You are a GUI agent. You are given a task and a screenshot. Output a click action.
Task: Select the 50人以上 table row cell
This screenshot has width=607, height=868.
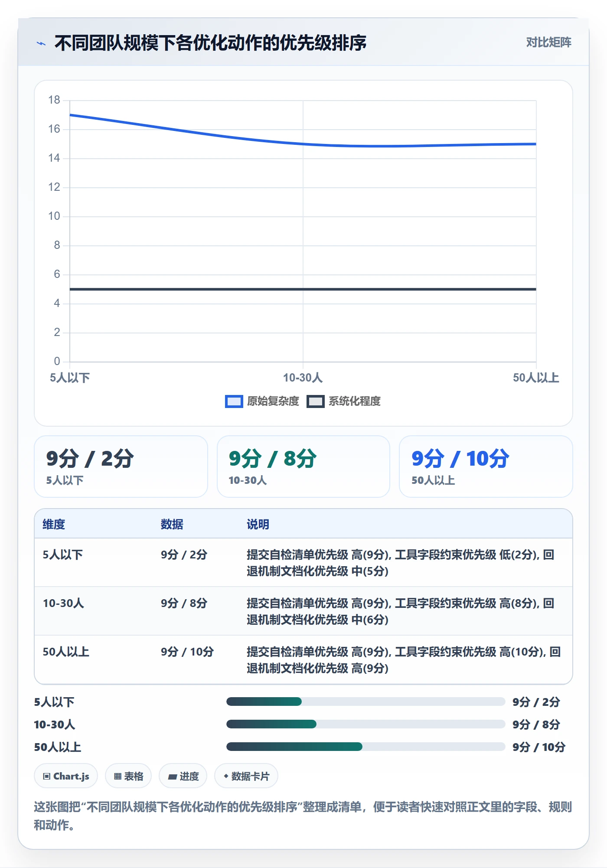tap(66, 652)
